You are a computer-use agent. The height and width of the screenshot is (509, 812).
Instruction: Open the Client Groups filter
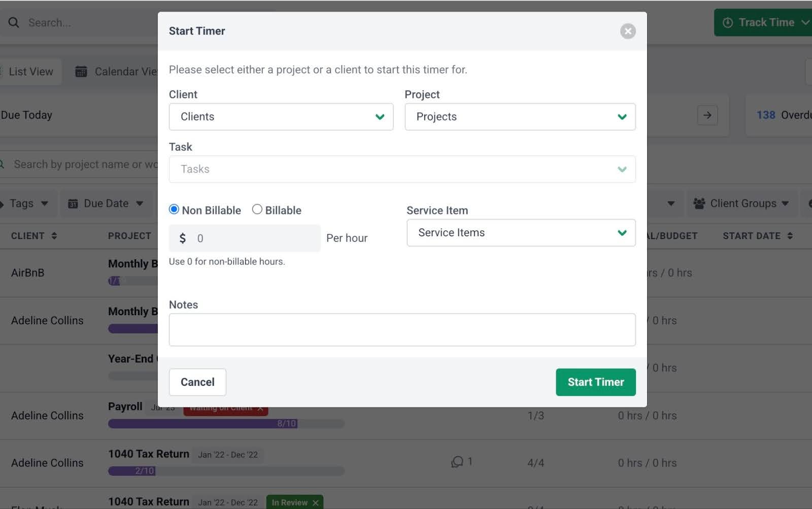coord(741,203)
